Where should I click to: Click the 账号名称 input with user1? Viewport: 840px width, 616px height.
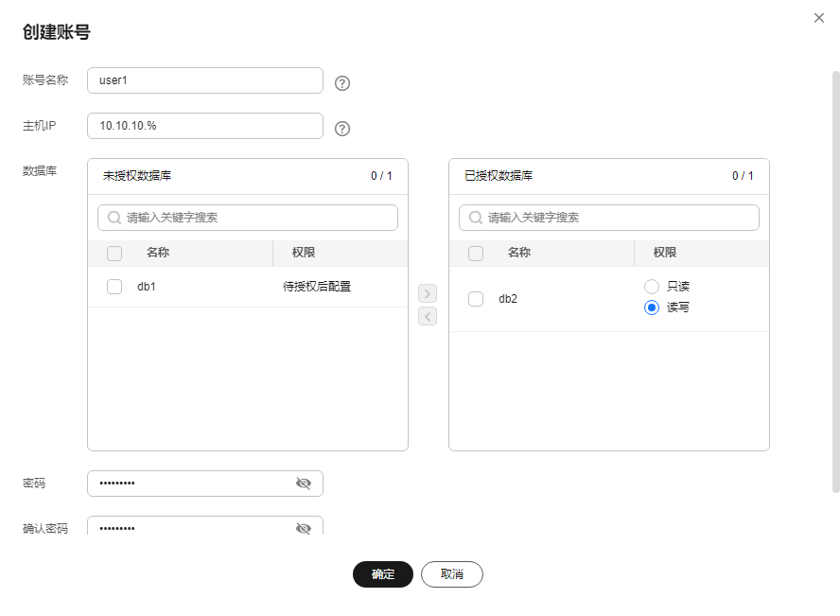click(x=205, y=80)
